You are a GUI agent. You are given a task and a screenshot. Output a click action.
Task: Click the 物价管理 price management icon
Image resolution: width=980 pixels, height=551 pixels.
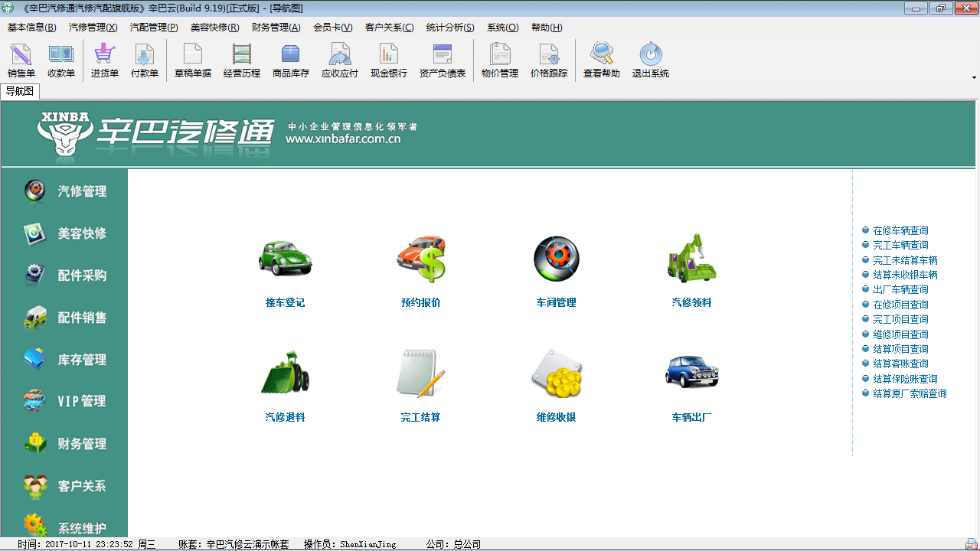pyautogui.click(x=500, y=60)
